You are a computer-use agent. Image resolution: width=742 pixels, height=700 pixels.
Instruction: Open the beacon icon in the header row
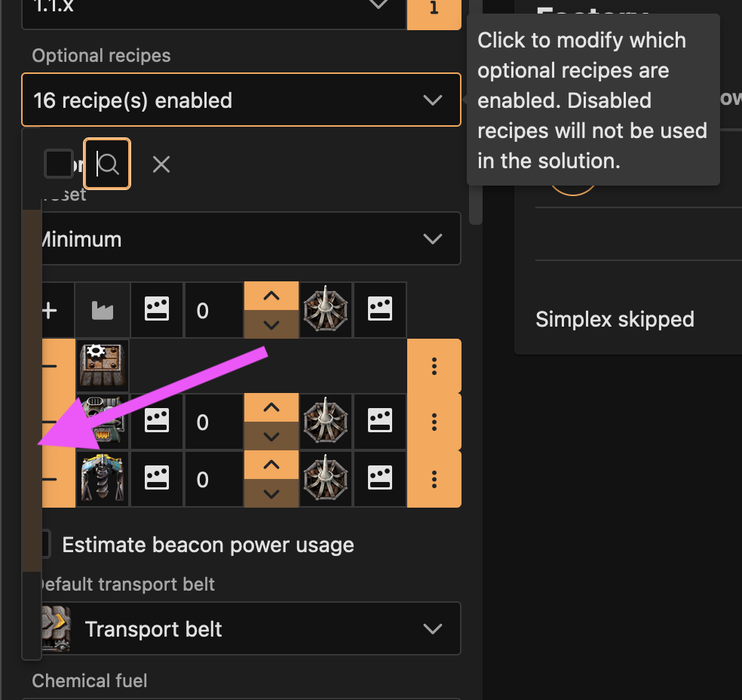(326, 309)
